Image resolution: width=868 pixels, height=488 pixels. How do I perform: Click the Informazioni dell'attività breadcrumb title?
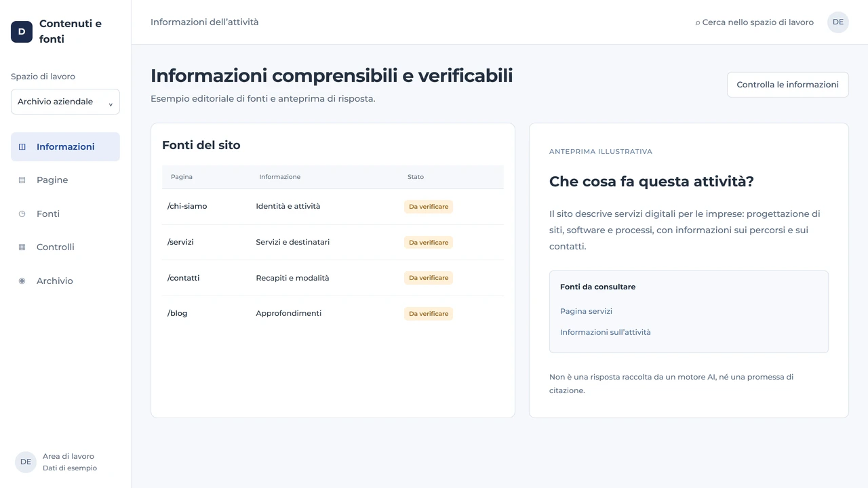pyautogui.click(x=205, y=22)
